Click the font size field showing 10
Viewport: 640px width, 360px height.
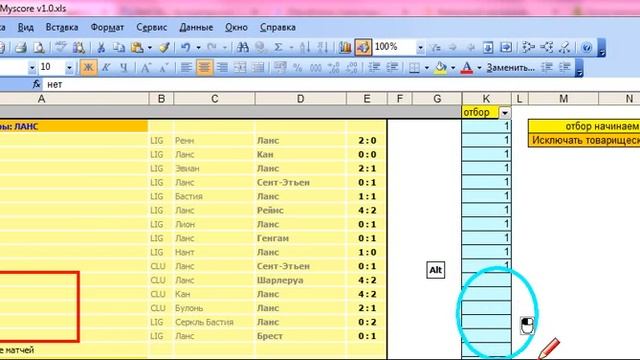point(51,67)
